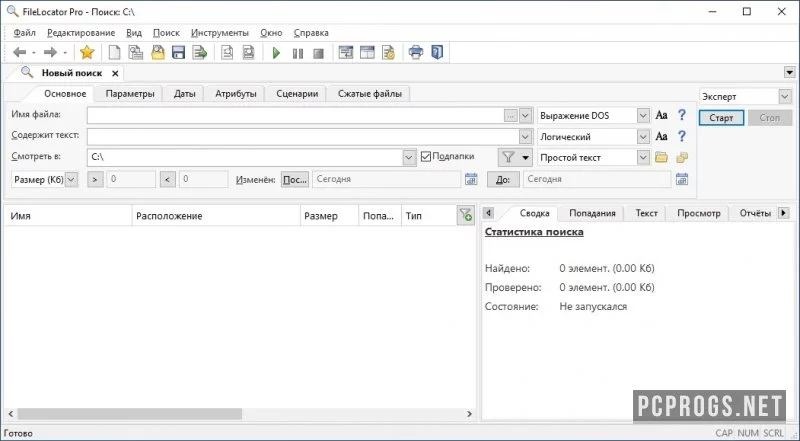Start search with green play icon
800x441 pixels.
[x=276, y=53]
